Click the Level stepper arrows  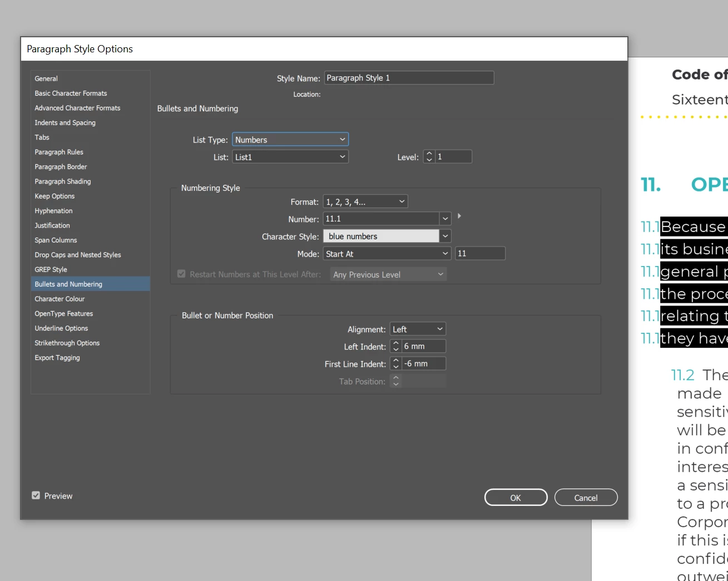(429, 157)
